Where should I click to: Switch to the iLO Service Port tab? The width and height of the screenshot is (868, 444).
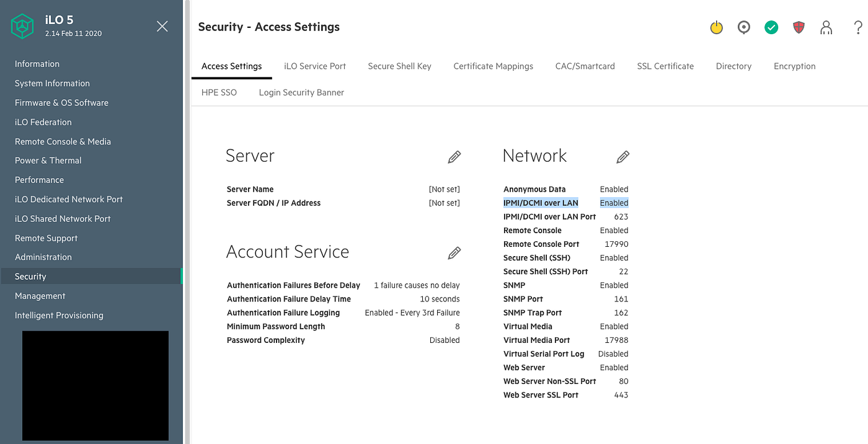tap(315, 66)
